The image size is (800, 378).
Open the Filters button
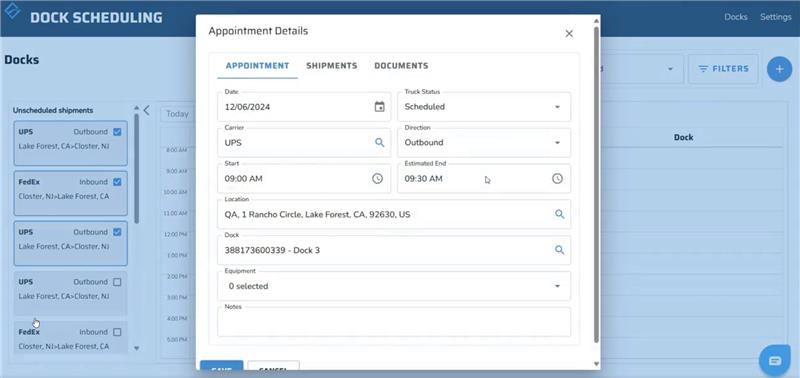click(x=723, y=69)
